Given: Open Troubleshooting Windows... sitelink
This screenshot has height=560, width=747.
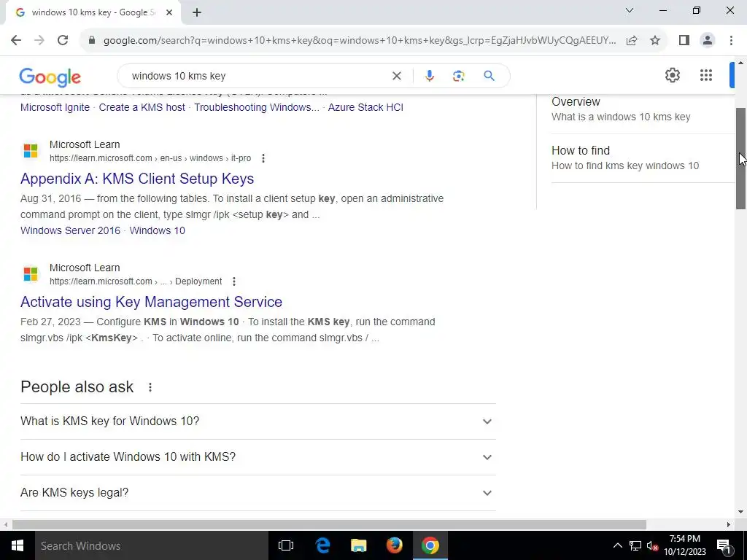Looking at the screenshot, I should [x=257, y=107].
